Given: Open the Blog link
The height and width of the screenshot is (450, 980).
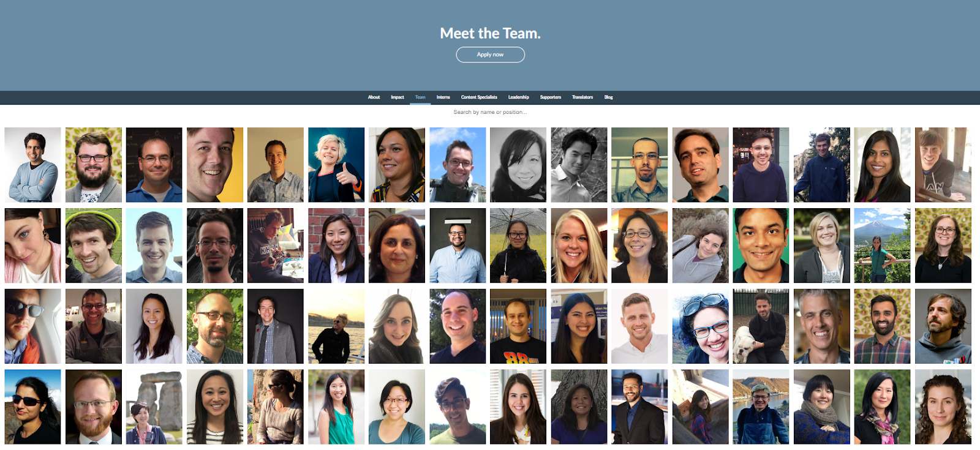Looking at the screenshot, I should click(x=608, y=97).
